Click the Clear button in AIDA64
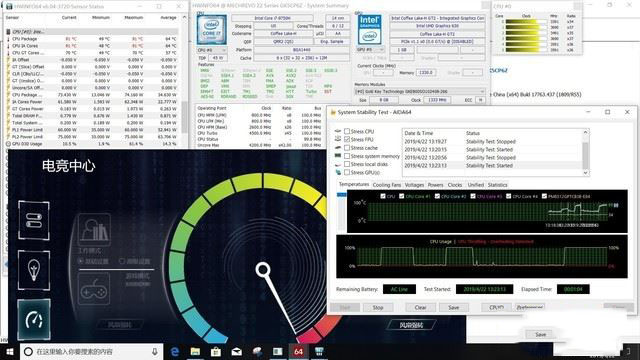The image size is (640, 360). pos(420,307)
